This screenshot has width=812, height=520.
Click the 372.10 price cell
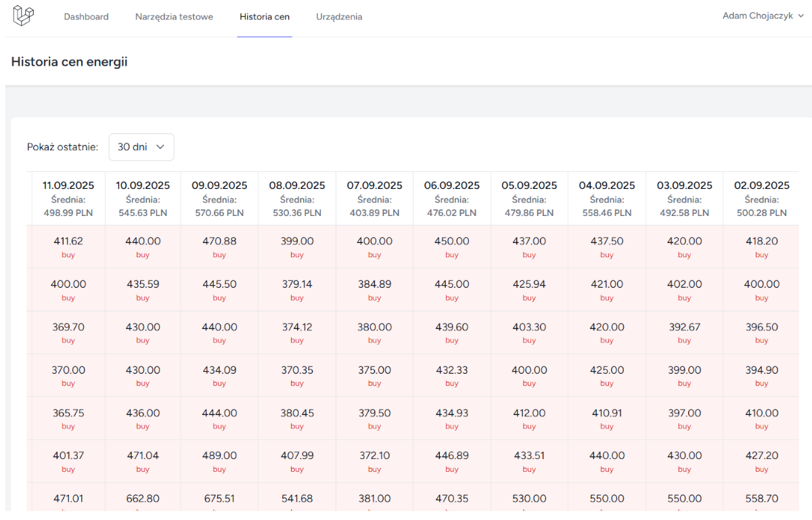(375, 461)
